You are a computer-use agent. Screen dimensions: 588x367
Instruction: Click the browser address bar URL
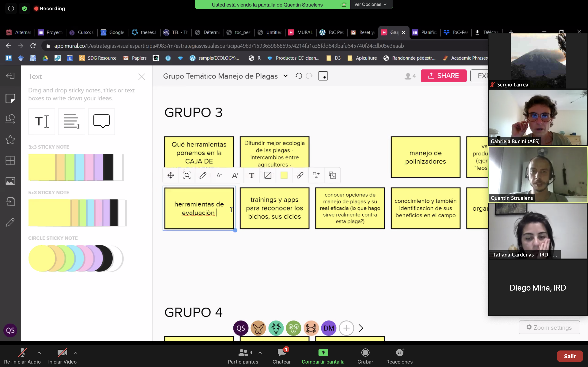coord(228,46)
